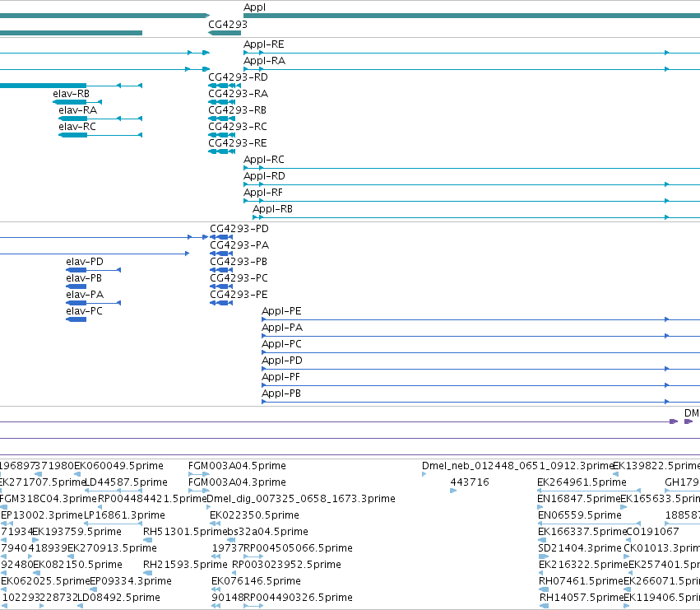Select the Appl-RA transcript label

(x=264, y=61)
